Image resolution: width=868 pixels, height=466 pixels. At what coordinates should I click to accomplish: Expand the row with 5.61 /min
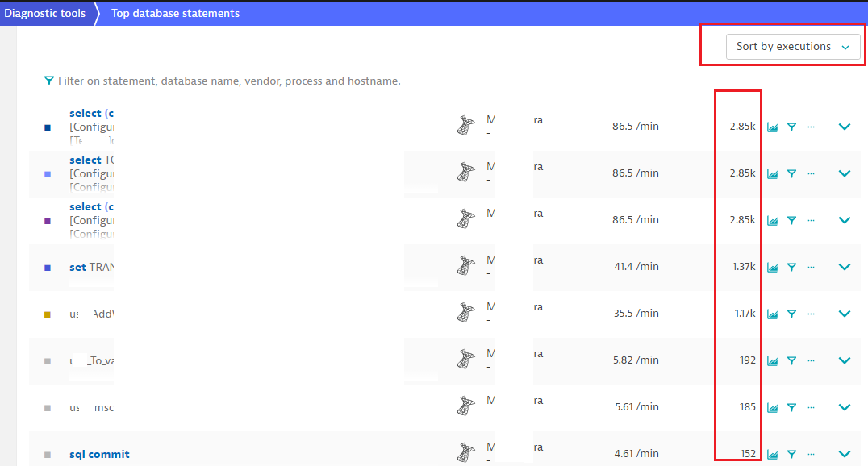coord(845,407)
